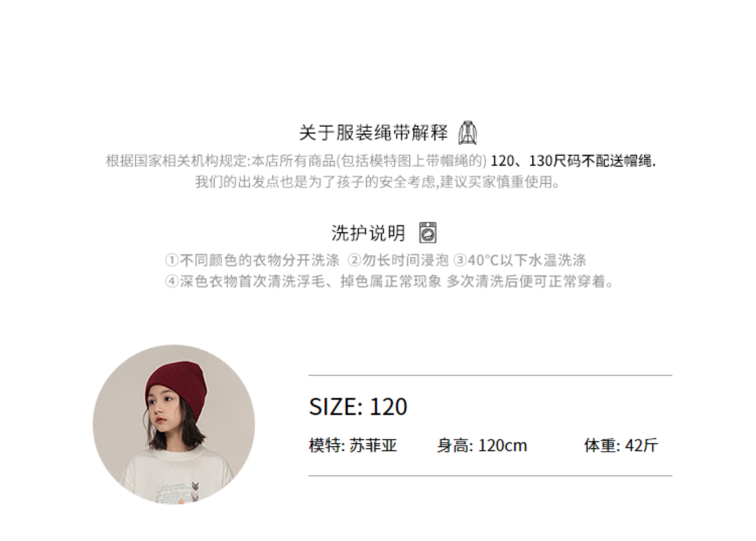
Task: Click the 体重: 42斤 weight info
Action: coord(621,445)
